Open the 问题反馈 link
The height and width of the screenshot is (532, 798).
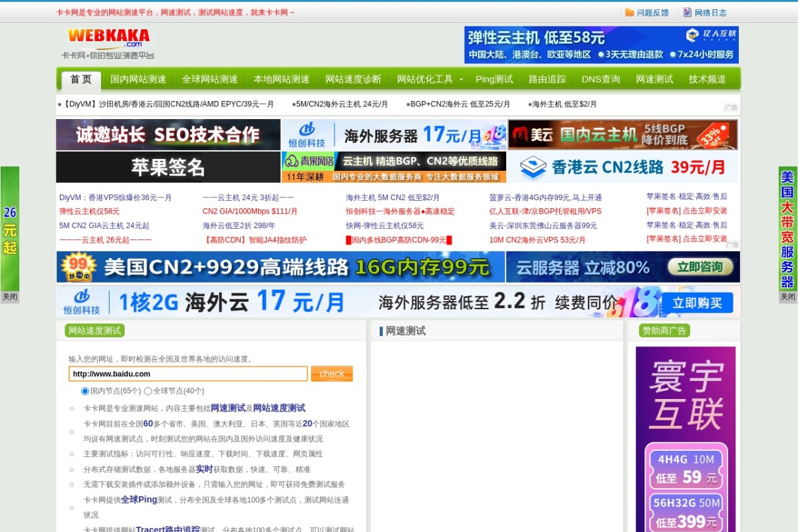[653, 13]
